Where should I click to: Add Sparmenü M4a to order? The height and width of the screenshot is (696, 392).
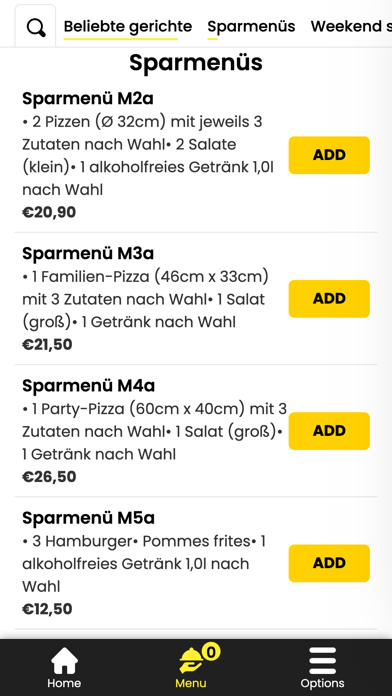(329, 431)
